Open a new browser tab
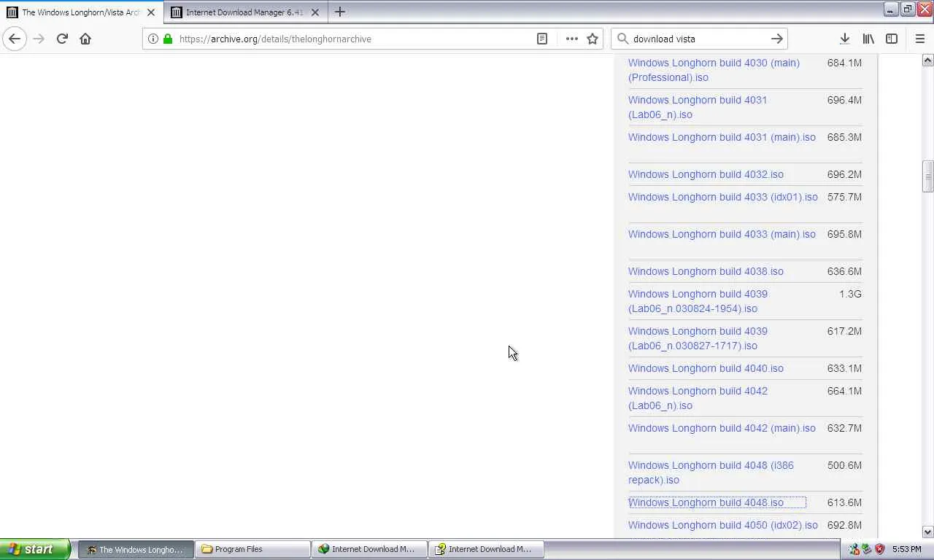The height and width of the screenshot is (560, 934). coord(339,12)
